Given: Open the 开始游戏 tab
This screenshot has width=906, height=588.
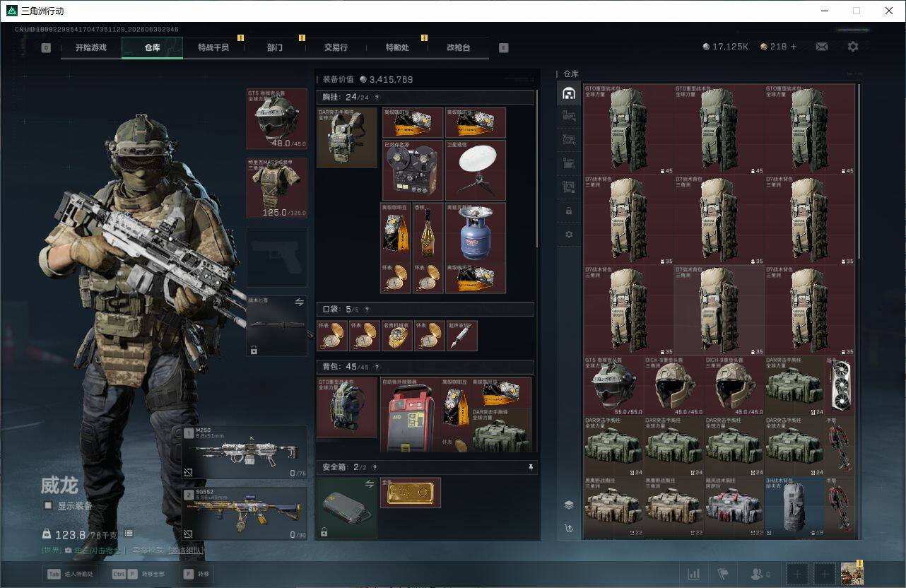Looking at the screenshot, I should (91, 48).
